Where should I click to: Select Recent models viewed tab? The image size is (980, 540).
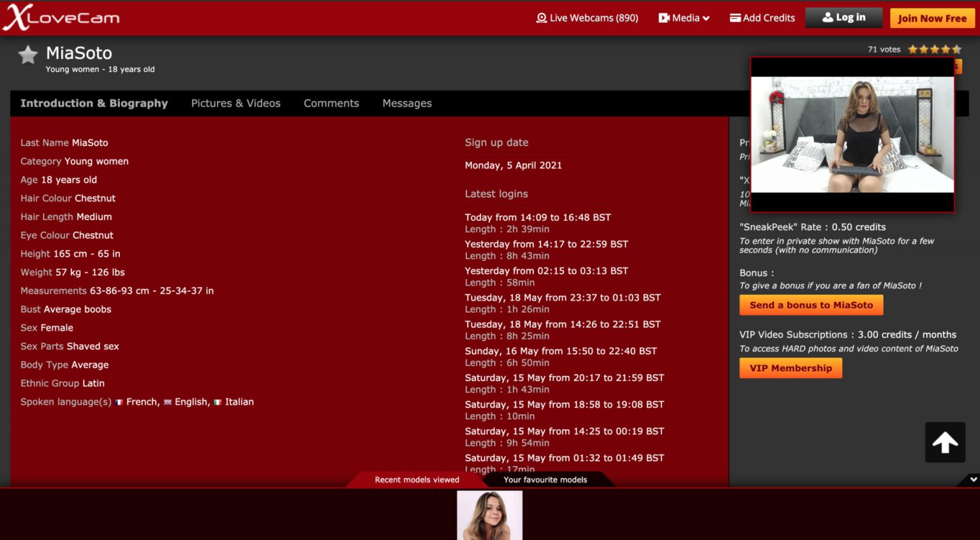[x=417, y=480]
